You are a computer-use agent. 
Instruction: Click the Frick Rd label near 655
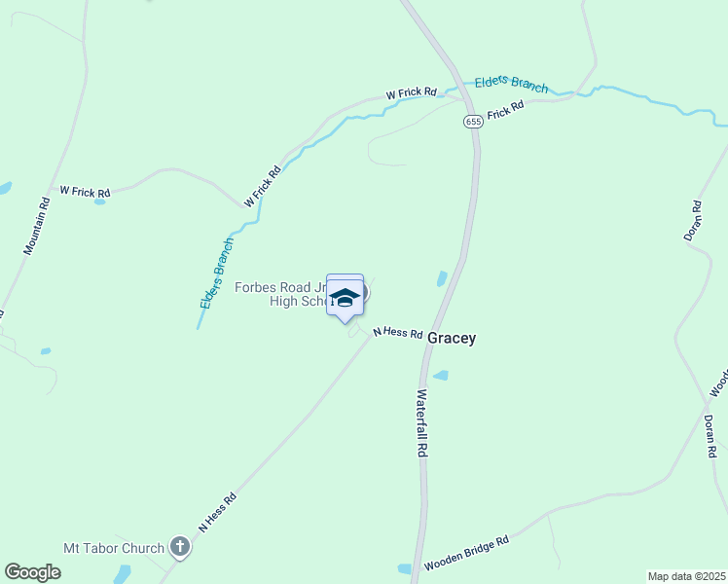click(x=505, y=110)
